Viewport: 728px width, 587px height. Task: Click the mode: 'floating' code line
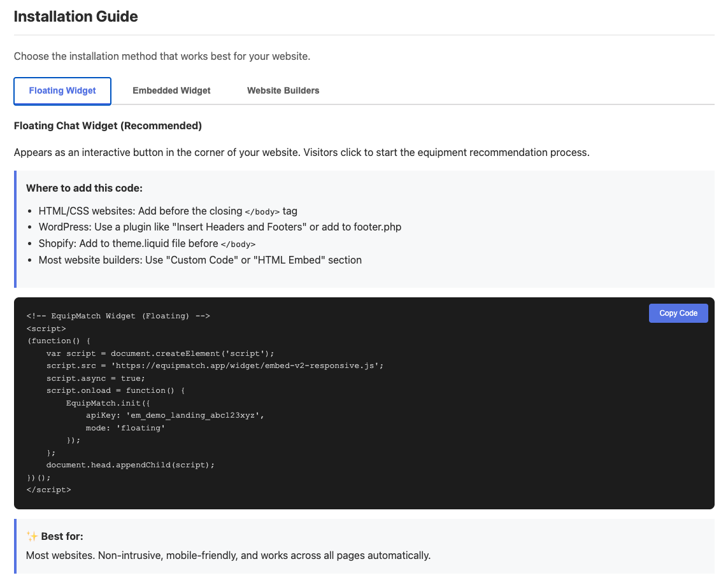(125, 428)
